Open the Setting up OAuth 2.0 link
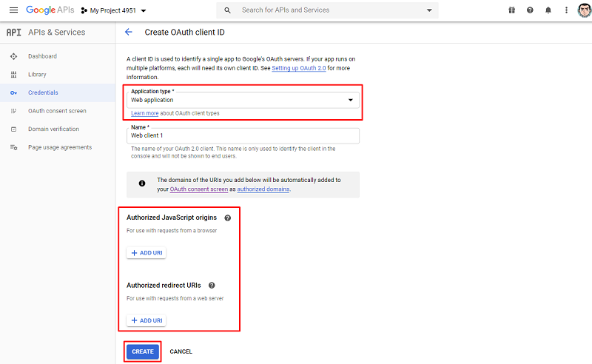Image resolution: width=592 pixels, height=364 pixels. 299,68
